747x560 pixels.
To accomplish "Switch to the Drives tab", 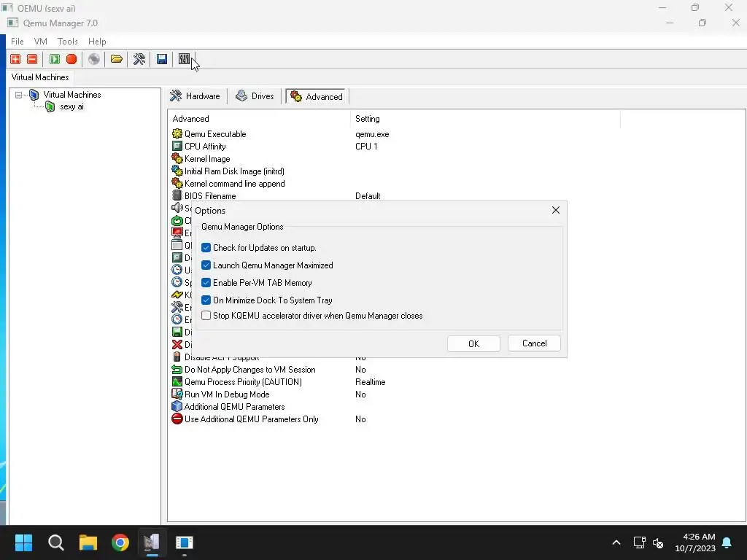I will pos(255,96).
